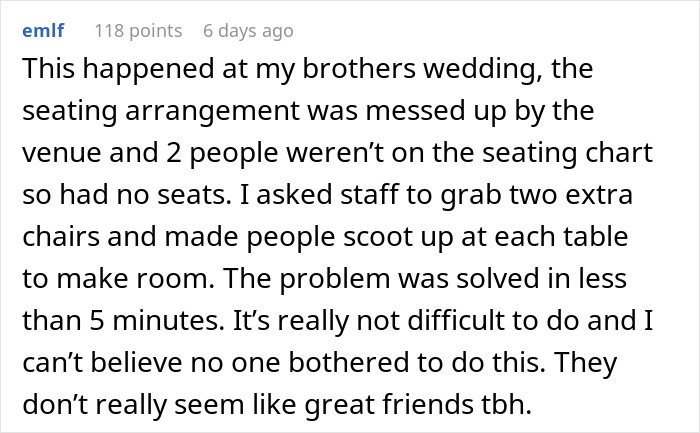Click the word 'chairs' in the comment

(x=61, y=237)
